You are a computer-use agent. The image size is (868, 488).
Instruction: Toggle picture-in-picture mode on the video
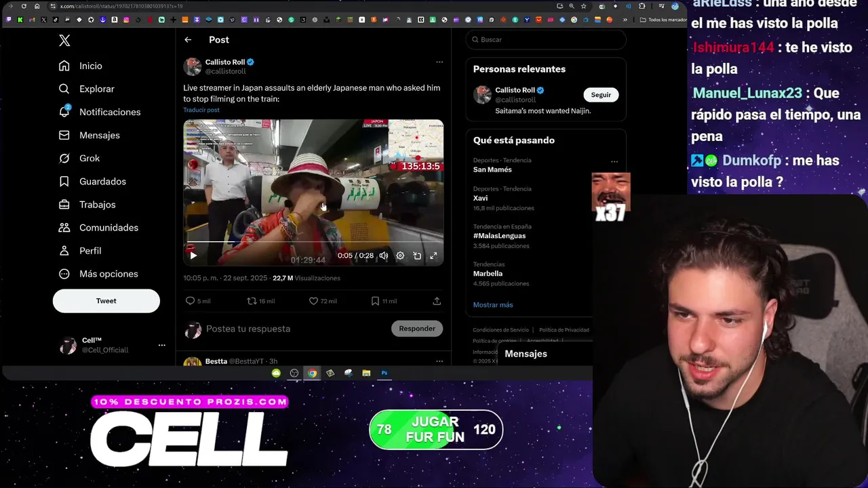coord(417,256)
